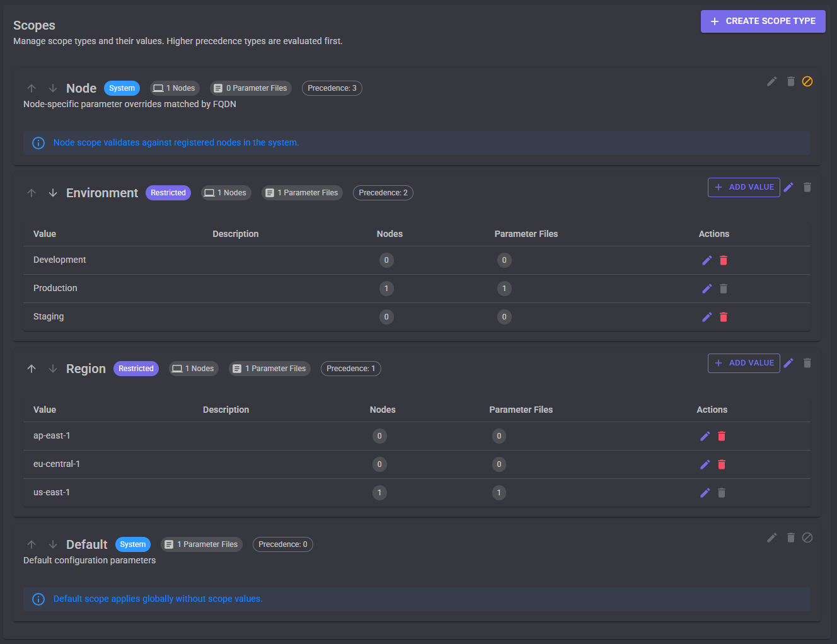Screen dimensions: 837x644
Task: Edit the us-east-1 region value
Action: pyautogui.click(x=705, y=493)
